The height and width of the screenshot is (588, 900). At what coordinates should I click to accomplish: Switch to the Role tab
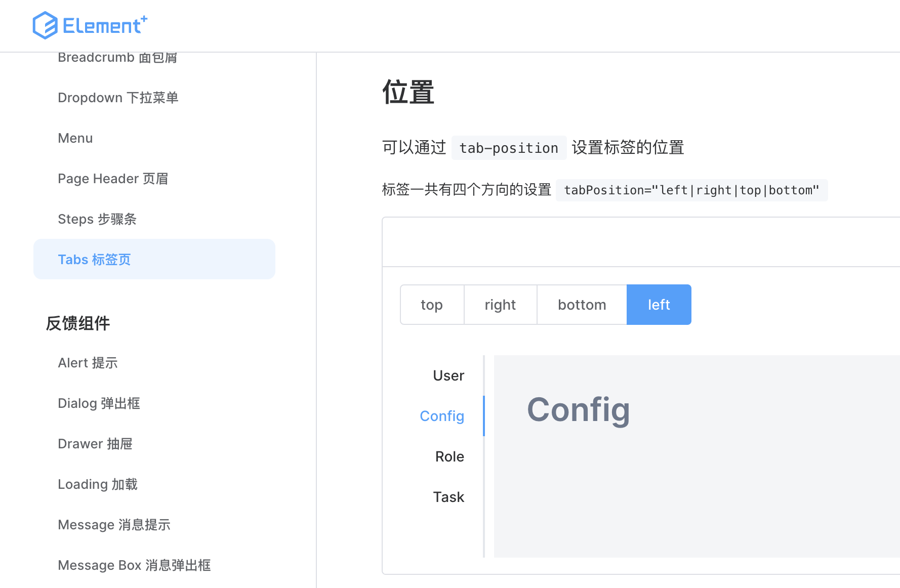[448, 456]
